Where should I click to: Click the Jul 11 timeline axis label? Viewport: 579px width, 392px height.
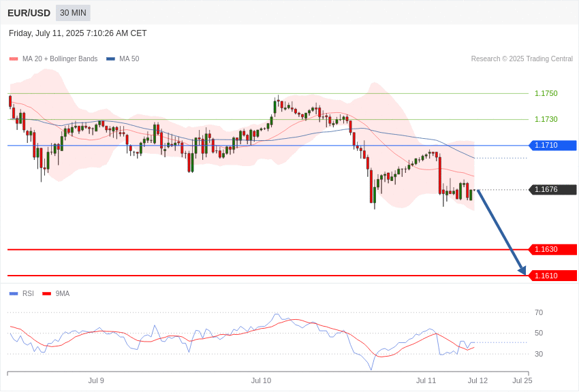pos(426,380)
